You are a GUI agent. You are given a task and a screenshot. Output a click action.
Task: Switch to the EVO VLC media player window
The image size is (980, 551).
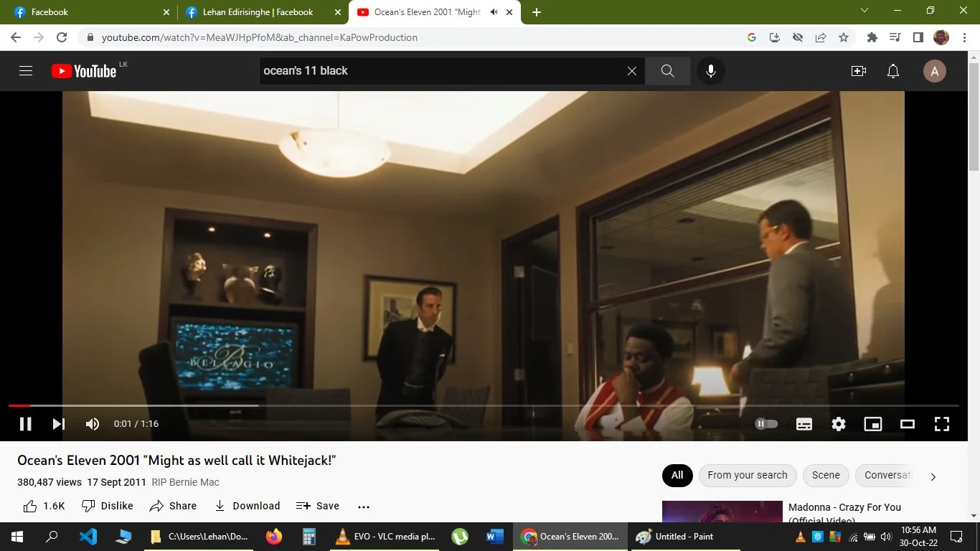pos(386,537)
